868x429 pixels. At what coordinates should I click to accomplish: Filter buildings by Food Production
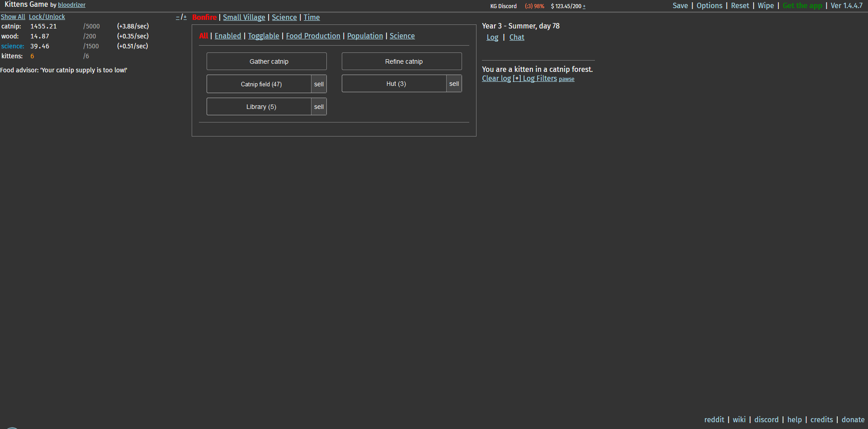click(x=313, y=36)
